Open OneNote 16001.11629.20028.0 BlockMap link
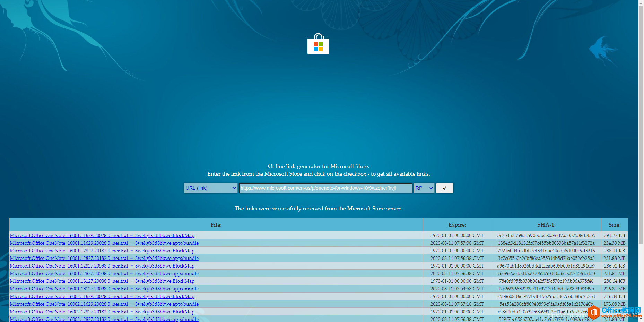The image size is (644, 322). tap(102, 235)
